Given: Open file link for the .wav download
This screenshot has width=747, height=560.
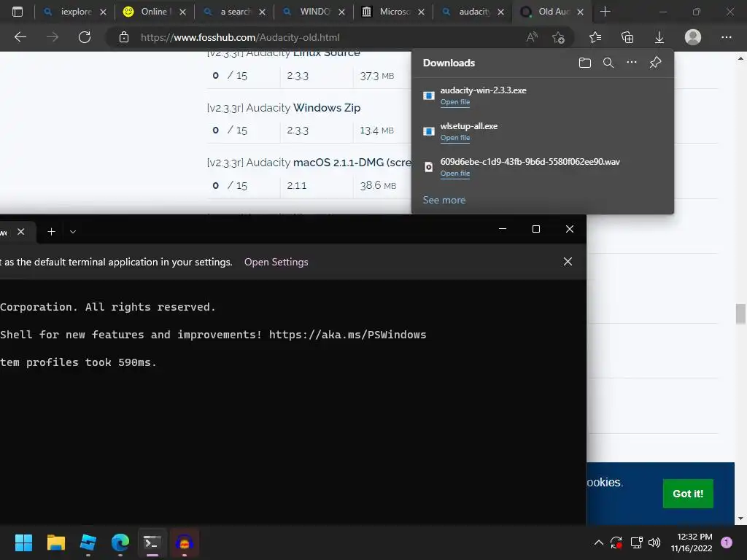Looking at the screenshot, I should click(x=455, y=174).
